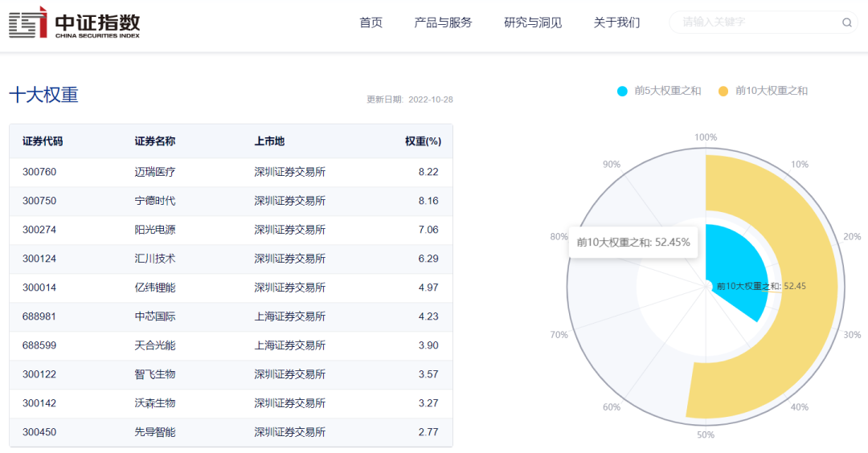868x453 pixels.
Task: Click the search magnifier icon
Action: 846,22
